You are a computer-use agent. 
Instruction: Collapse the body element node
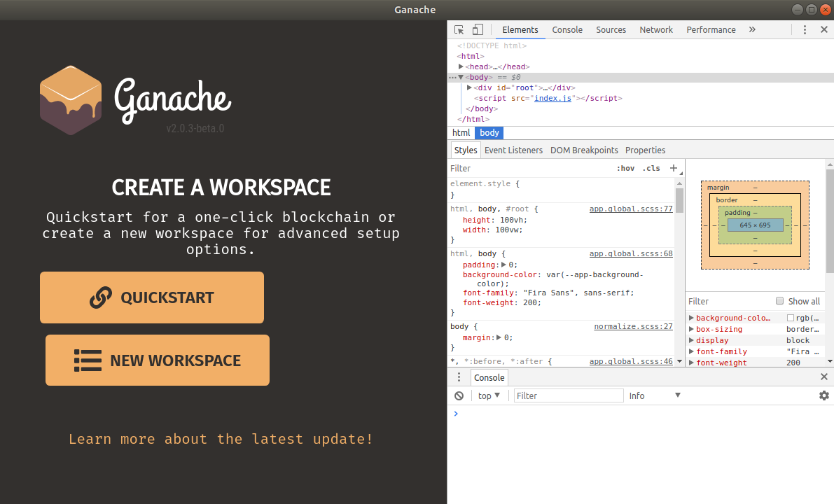(x=461, y=77)
